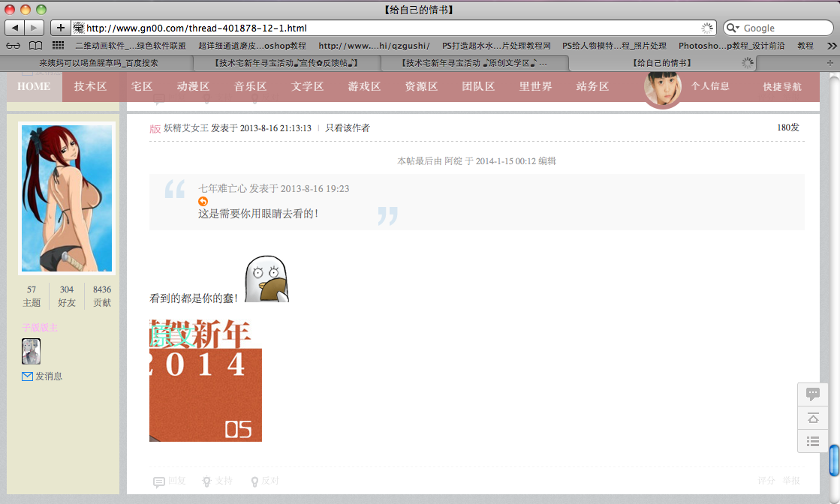Click the floating reply speech bubble icon
This screenshot has height=504, width=840.
tap(812, 394)
